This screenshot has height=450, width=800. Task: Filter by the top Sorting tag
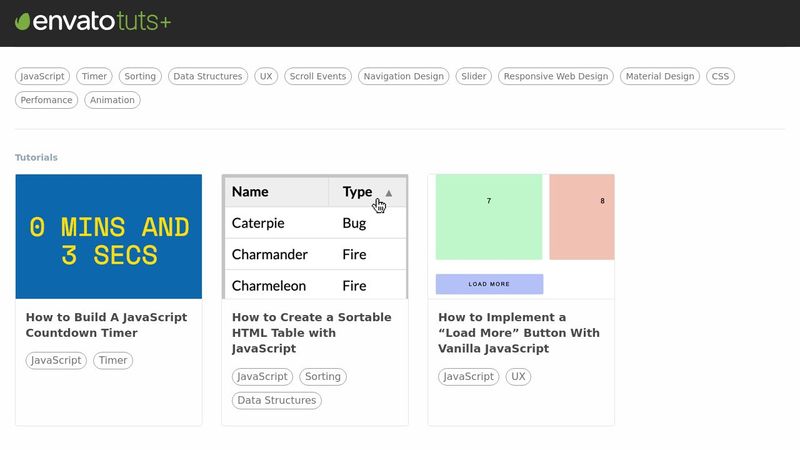pyautogui.click(x=140, y=76)
